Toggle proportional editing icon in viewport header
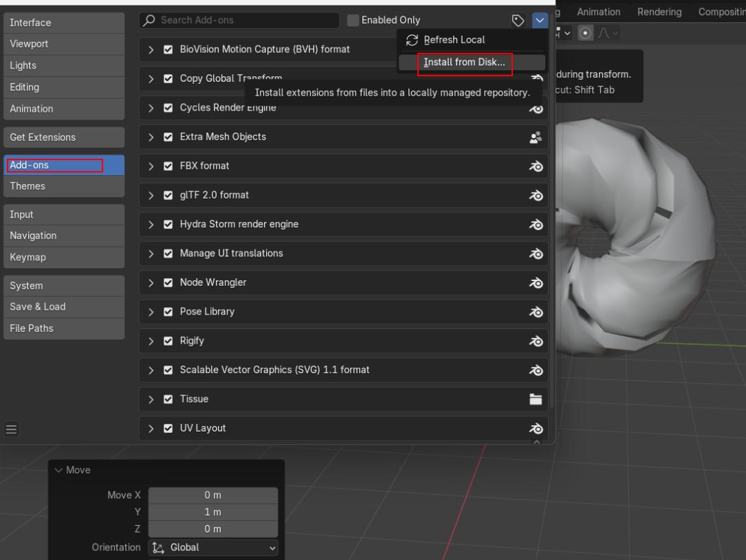 pyautogui.click(x=585, y=33)
